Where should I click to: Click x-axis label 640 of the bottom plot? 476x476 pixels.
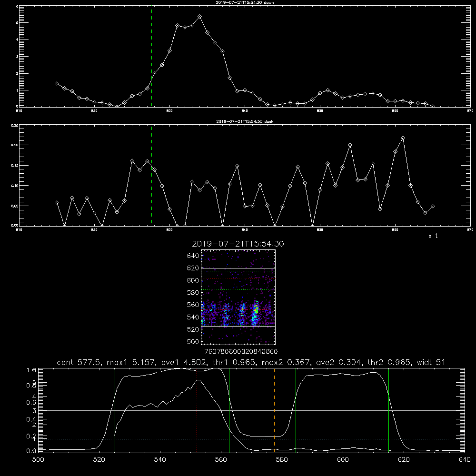coord(465,459)
